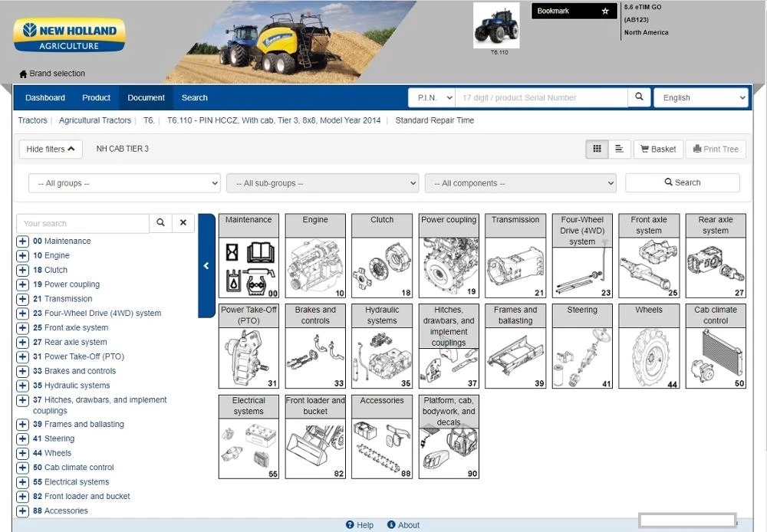Viewport: 767px width, 532px height.
Task: Clear the sidebar search with the X icon
Action: tap(183, 222)
